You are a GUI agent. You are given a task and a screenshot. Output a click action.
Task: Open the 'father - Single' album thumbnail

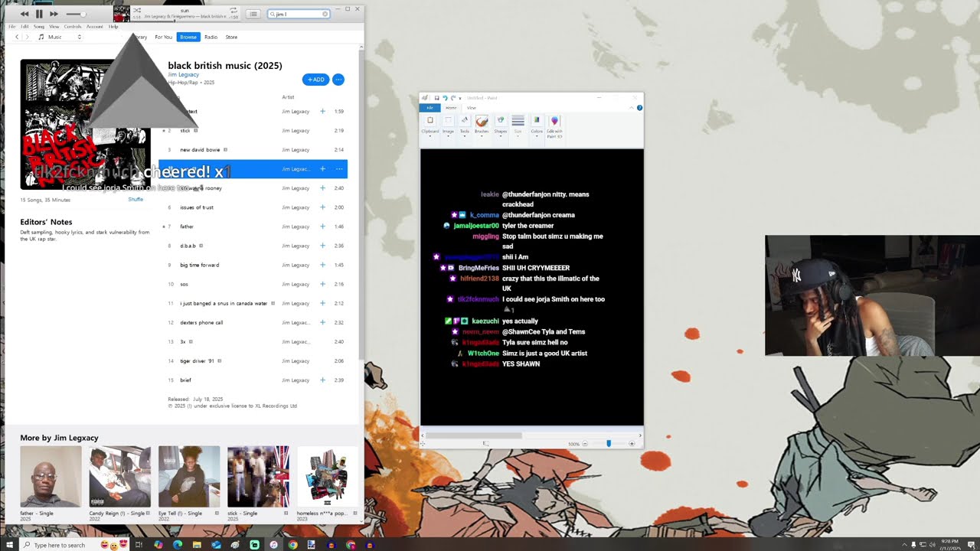pyautogui.click(x=51, y=477)
